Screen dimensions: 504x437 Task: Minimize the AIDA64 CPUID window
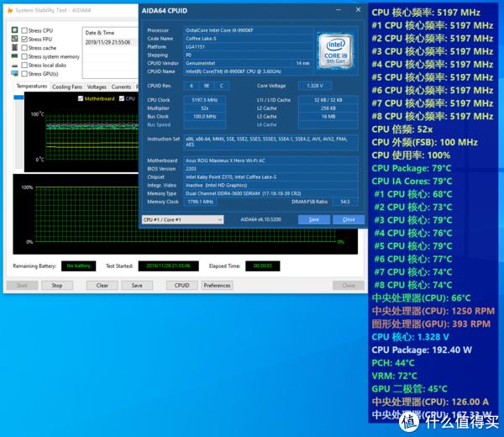coord(339,10)
